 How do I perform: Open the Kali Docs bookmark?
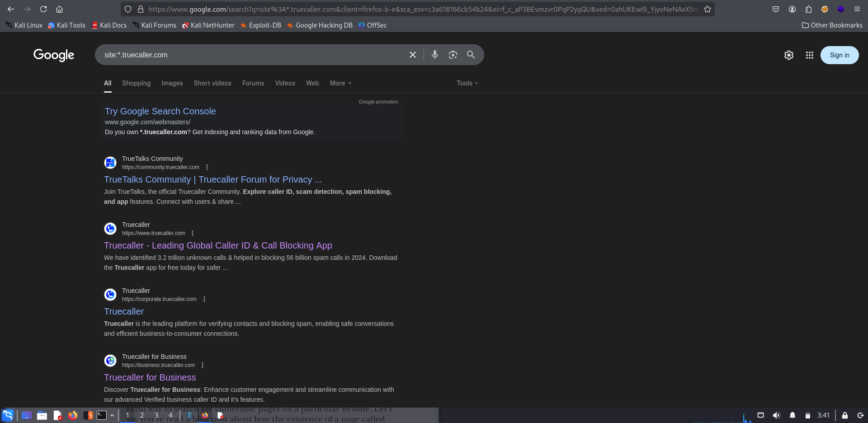tap(109, 25)
